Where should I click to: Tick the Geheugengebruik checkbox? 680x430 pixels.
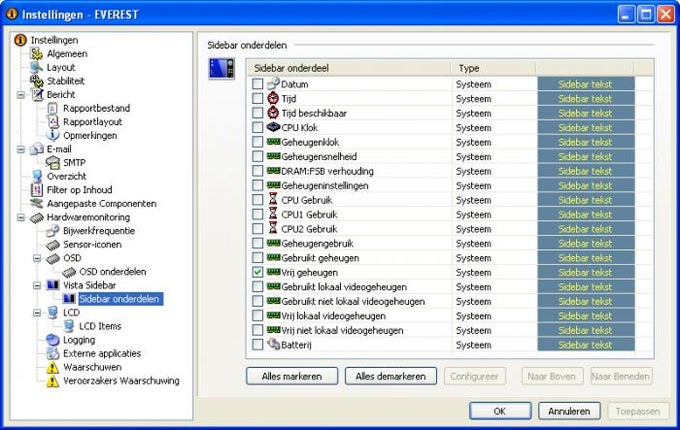(x=258, y=243)
